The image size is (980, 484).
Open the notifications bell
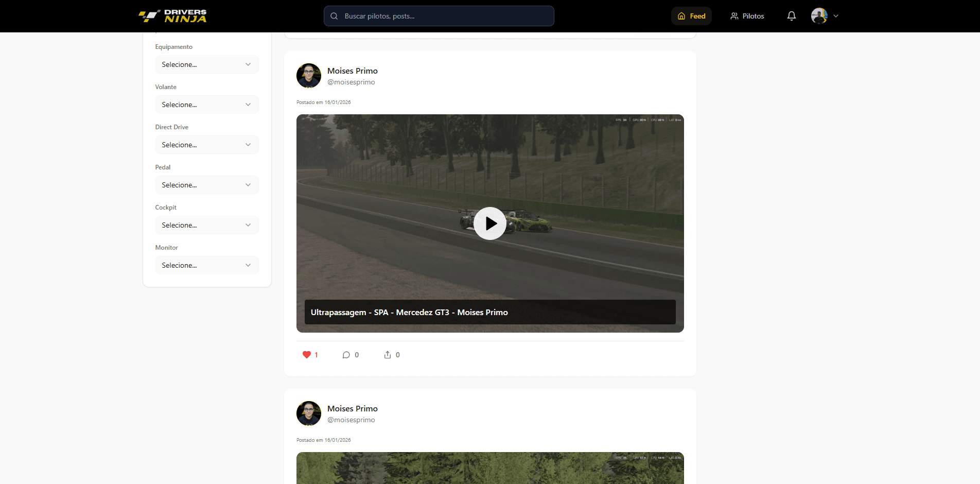coord(791,16)
